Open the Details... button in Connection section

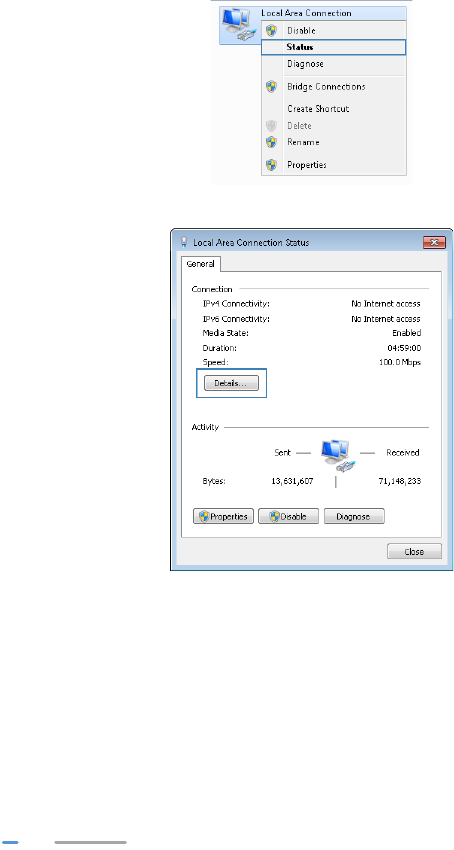tap(231, 383)
